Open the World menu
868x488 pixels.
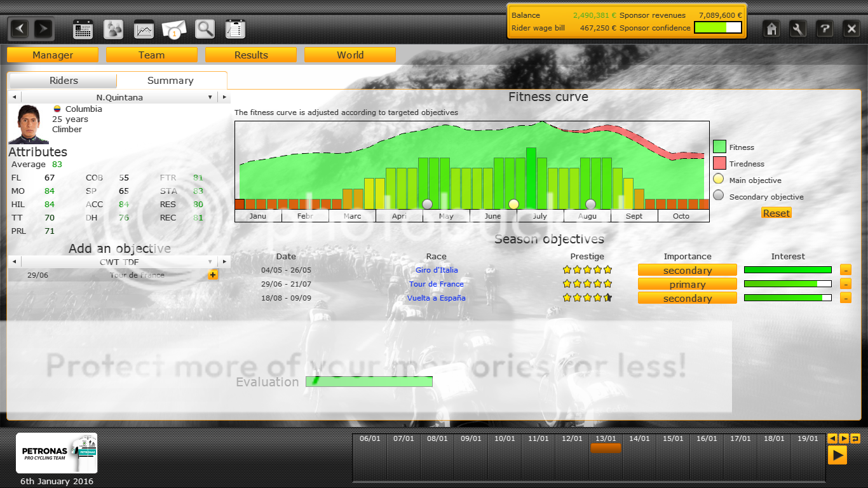pyautogui.click(x=350, y=55)
